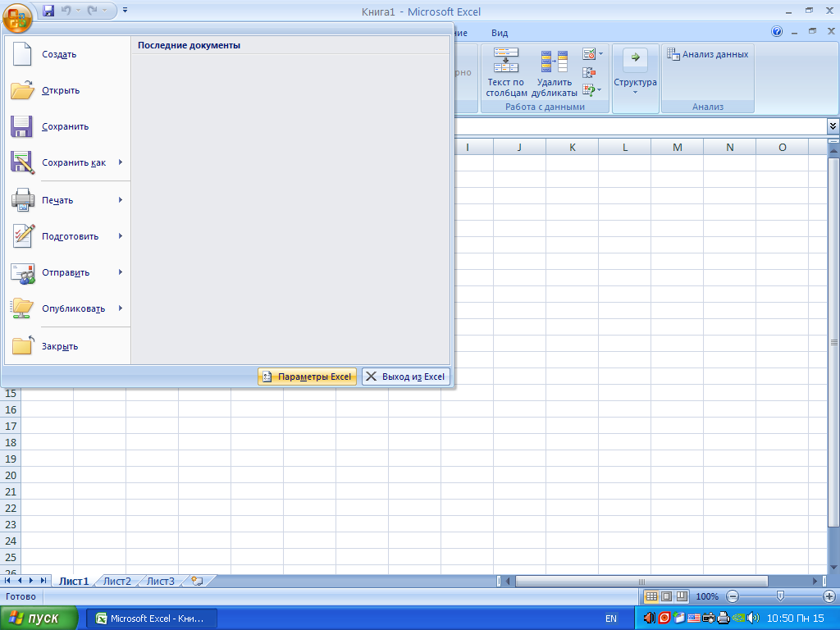Screen dimensions: 840x630
Task: Click Анализ данных button
Action: pyautogui.click(x=707, y=54)
